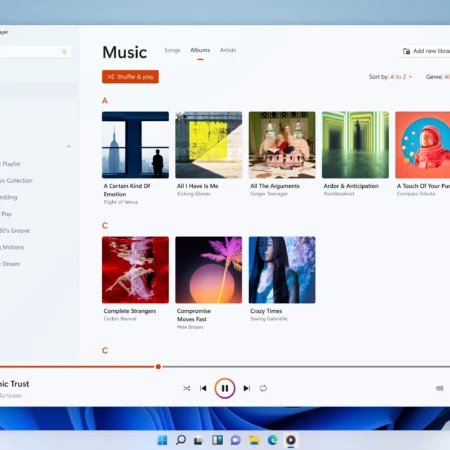Screen dimensions: 450x450
Task: Launch Microsoft Edge from taskbar
Action: (x=272, y=440)
